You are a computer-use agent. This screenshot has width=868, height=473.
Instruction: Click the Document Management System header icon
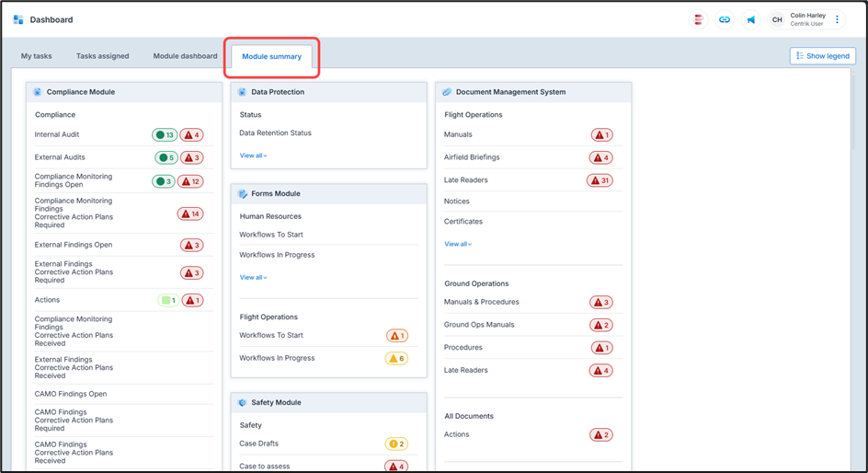[447, 92]
